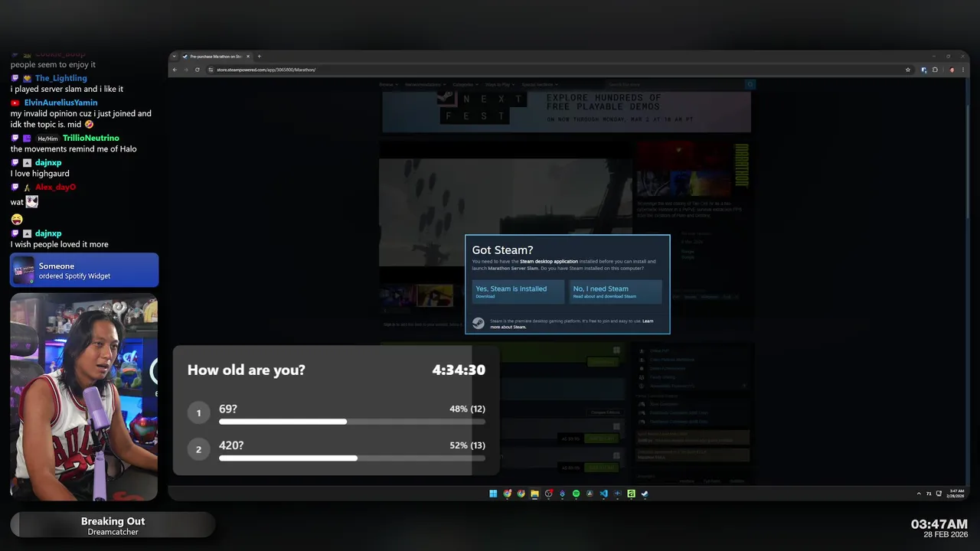Click chat username 'The_Lightling'
Image resolution: width=980 pixels, height=551 pixels.
click(61, 78)
